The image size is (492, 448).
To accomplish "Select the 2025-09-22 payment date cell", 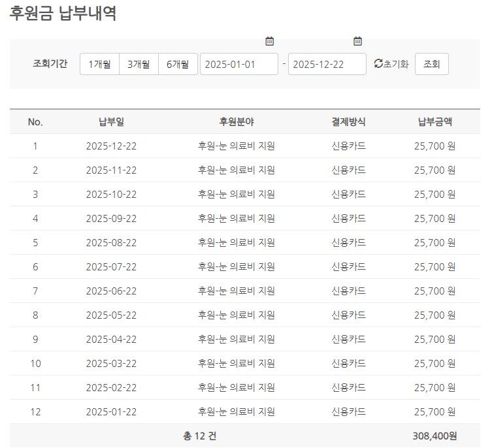I will [111, 219].
